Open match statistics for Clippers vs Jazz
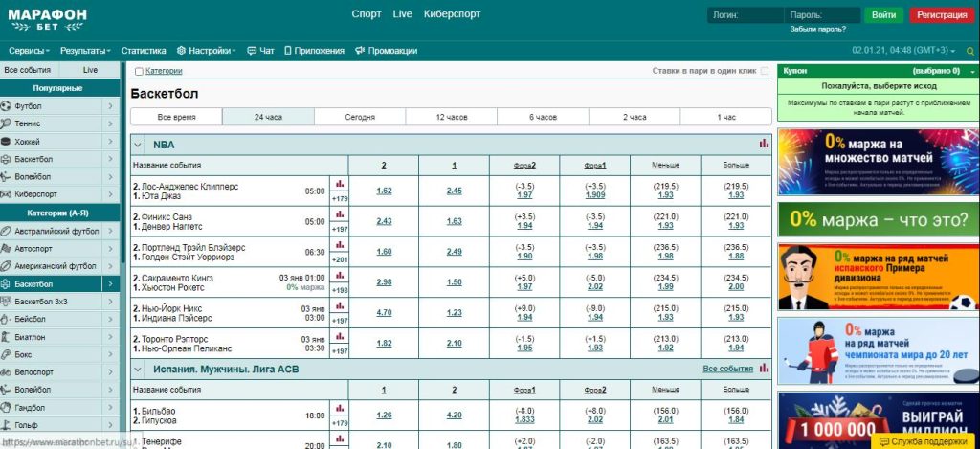 click(x=339, y=183)
